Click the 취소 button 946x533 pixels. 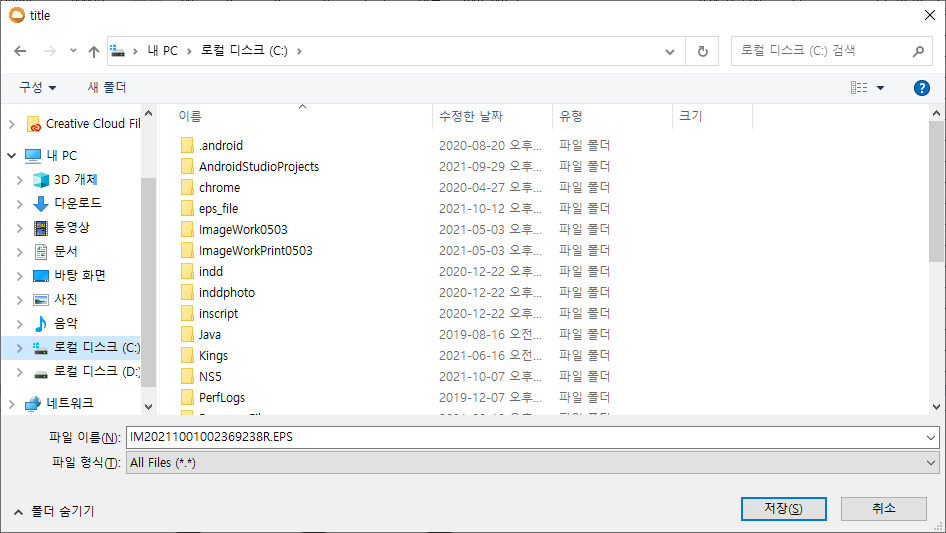click(883, 509)
